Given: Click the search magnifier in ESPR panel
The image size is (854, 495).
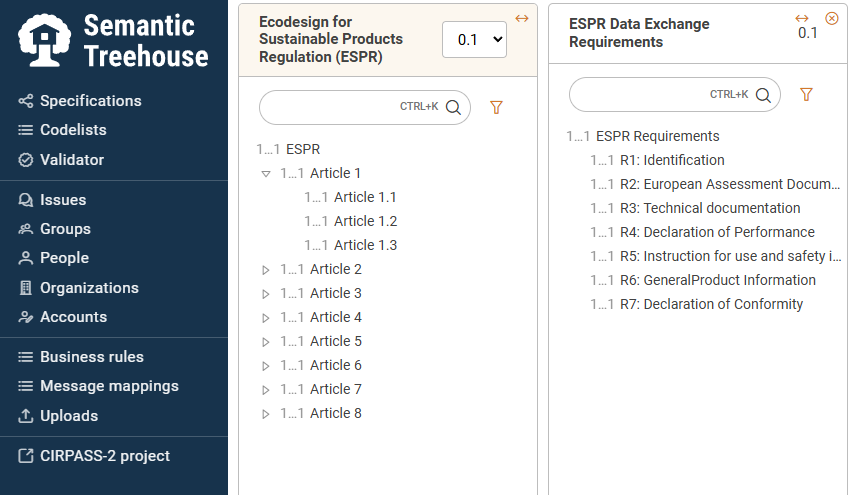Looking at the screenshot, I should 453,107.
